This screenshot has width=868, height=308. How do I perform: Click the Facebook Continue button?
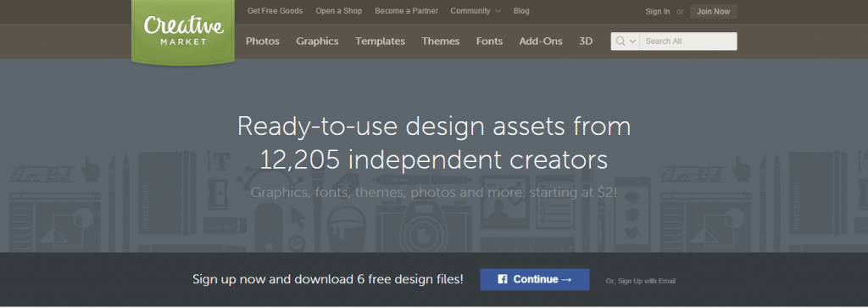point(535,280)
